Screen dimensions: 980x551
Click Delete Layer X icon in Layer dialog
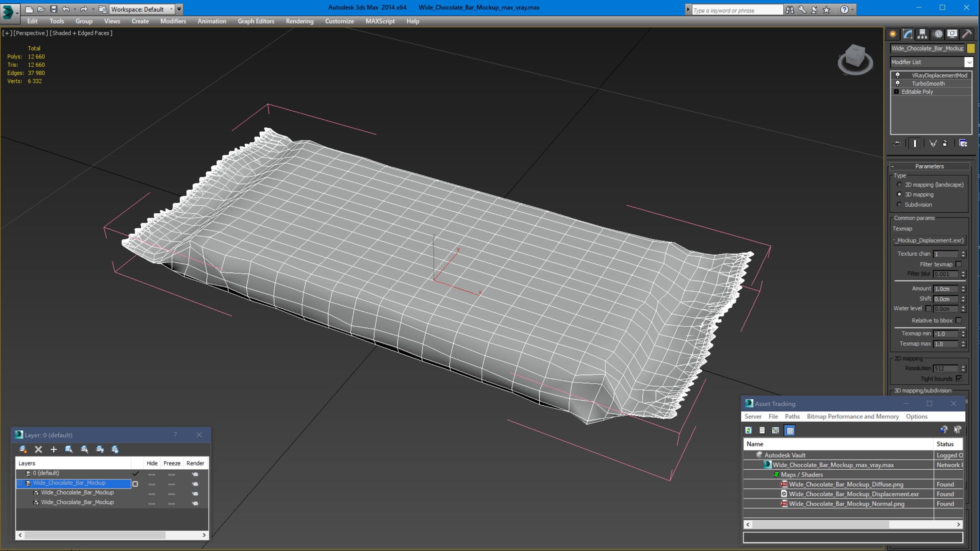[38, 449]
